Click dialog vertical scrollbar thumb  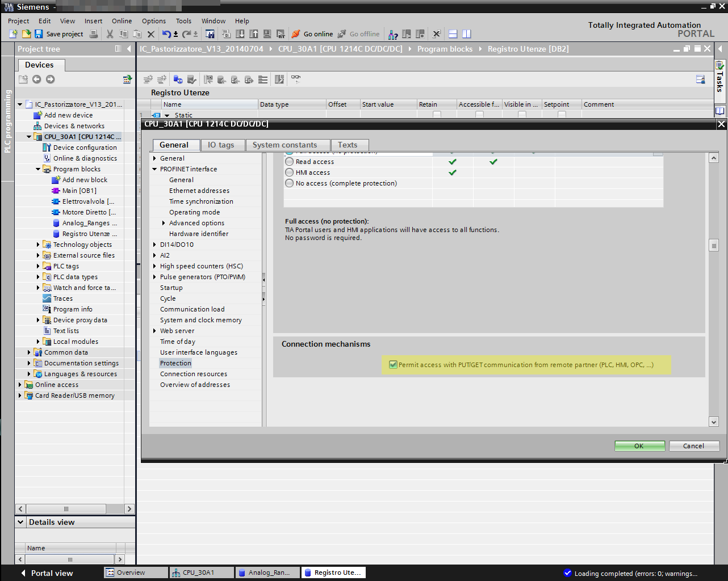point(714,245)
